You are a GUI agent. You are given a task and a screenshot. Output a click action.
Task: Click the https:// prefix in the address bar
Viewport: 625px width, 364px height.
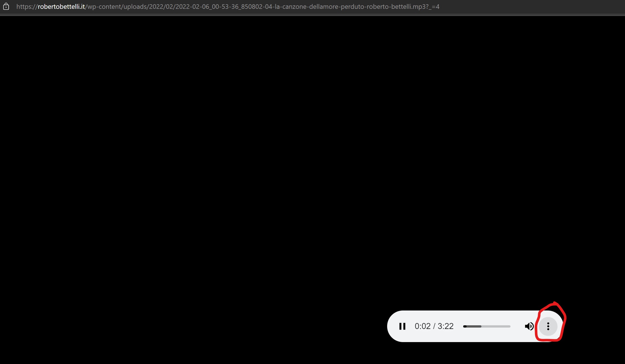[x=27, y=7]
